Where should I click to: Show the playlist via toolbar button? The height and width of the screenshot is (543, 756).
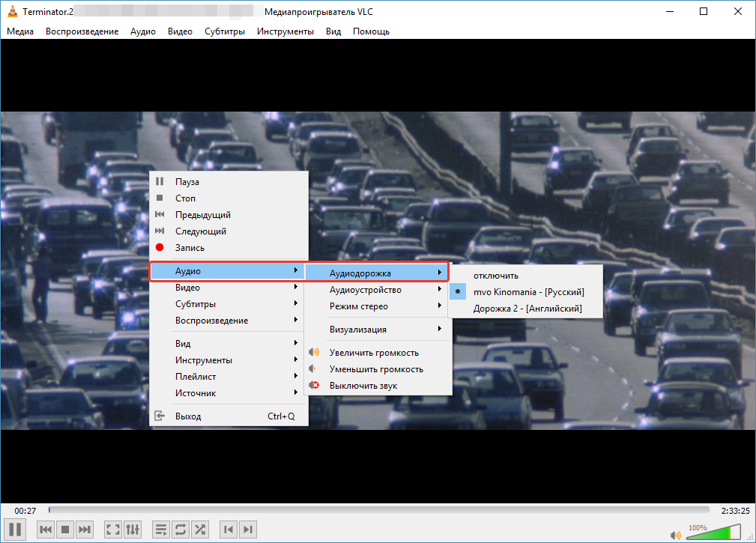point(161,530)
